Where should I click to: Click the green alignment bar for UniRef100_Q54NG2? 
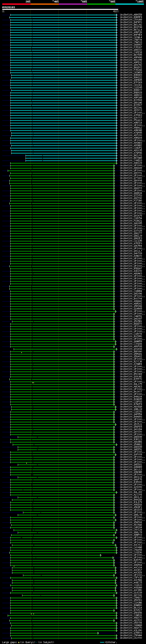coord(65,445)
